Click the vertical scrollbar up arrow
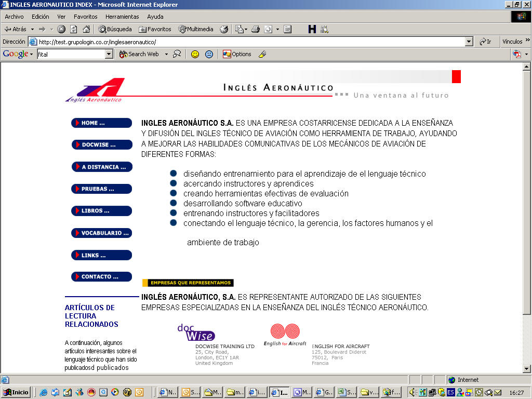 tap(527, 67)
